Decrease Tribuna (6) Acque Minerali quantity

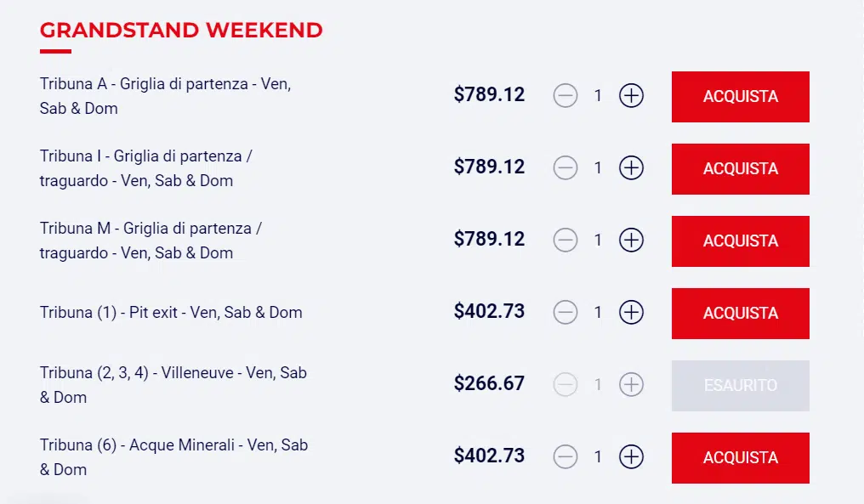click(x=566, y=456)
